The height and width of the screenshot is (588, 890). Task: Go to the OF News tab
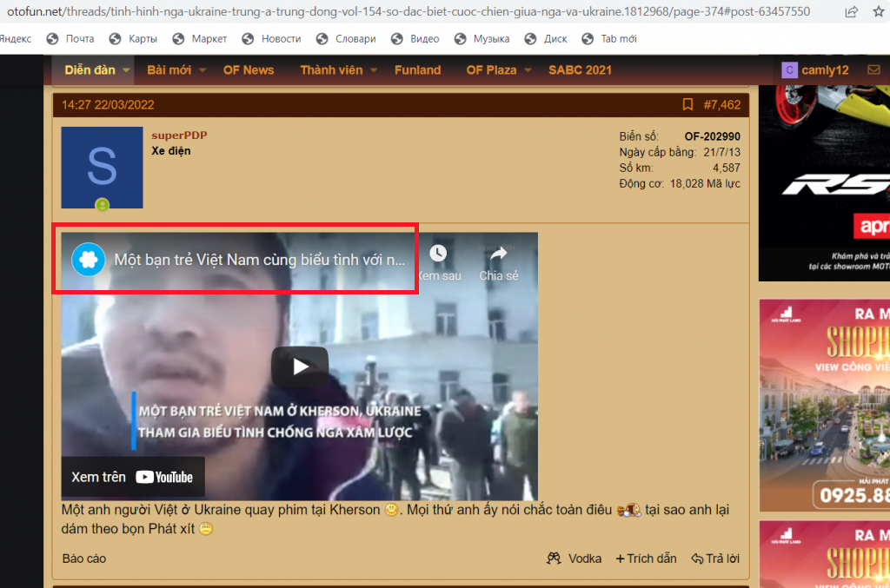click(x=249, y=70)
